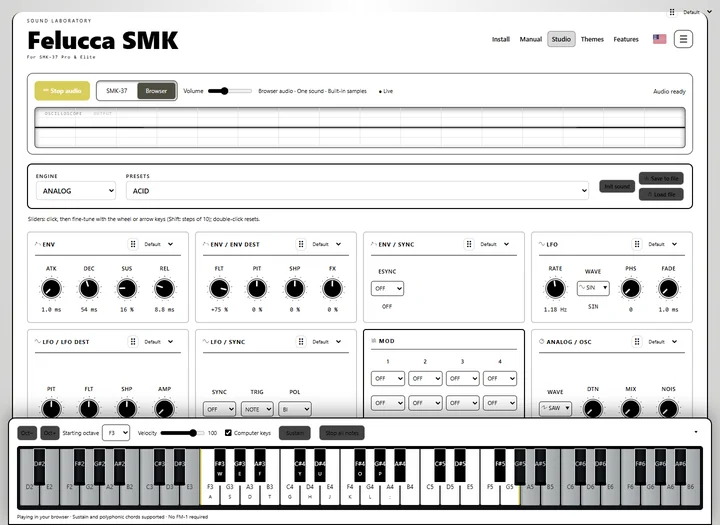Open the Manual page
The height and width of the screenshot is (525, 720).
(531, 39)
